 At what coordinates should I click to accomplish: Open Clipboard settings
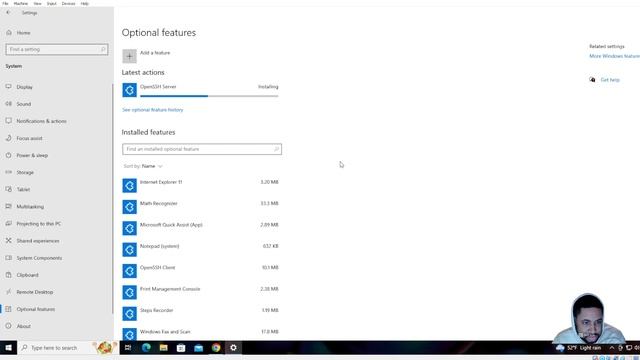(x=27, y=275)
